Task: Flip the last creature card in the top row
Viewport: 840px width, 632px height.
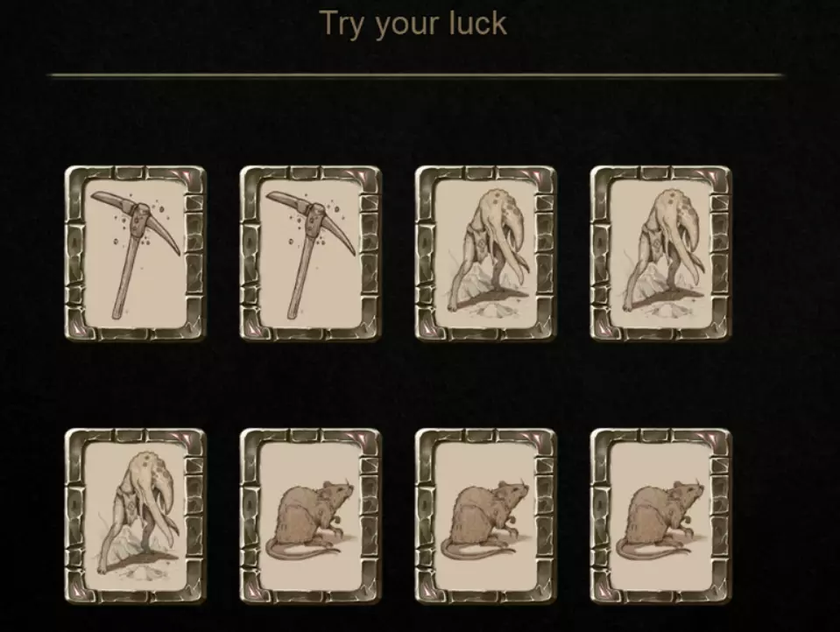Action: [x=660, y=253]
